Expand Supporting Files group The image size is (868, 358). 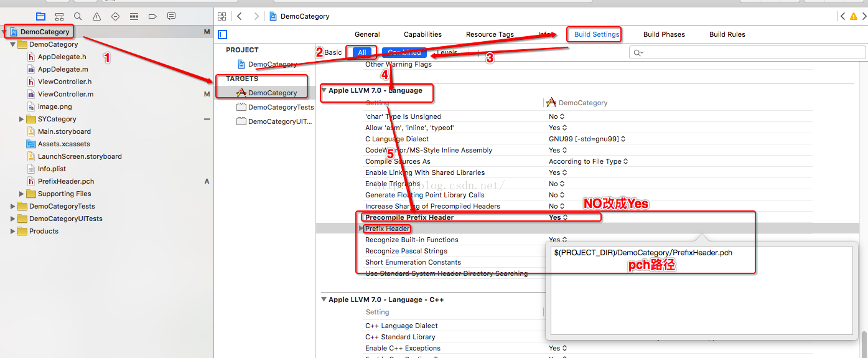click(x=22, y=194)
